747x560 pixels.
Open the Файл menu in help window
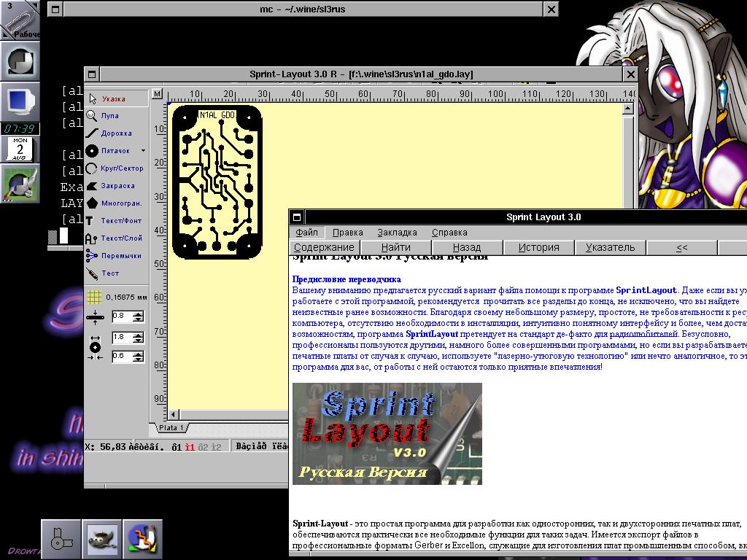pos(306,233)
